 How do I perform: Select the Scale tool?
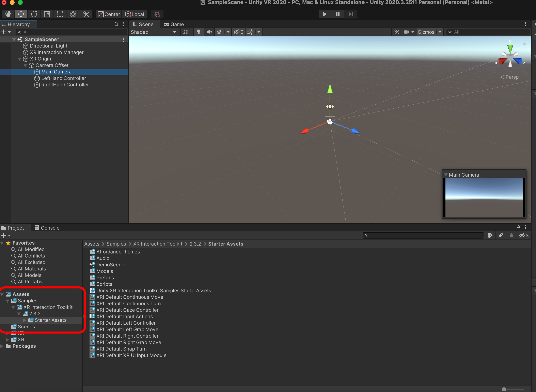pos(47,14)
